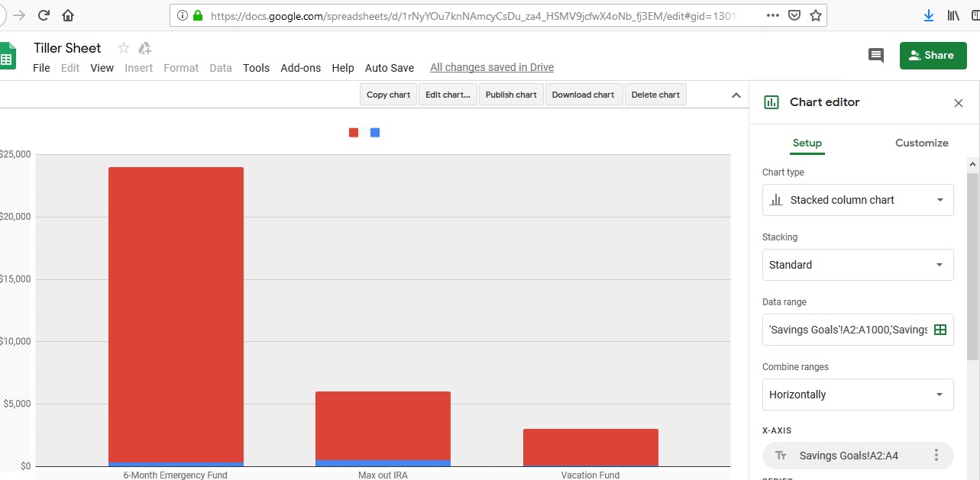Close the Chart editor panel
The image size is (980, 480).
point(959,103)
